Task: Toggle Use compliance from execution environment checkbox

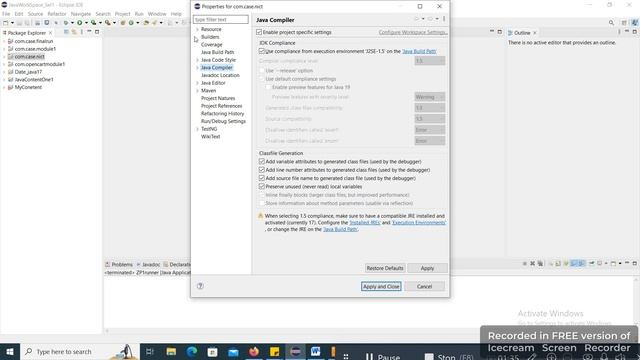Action: [262, 51]
